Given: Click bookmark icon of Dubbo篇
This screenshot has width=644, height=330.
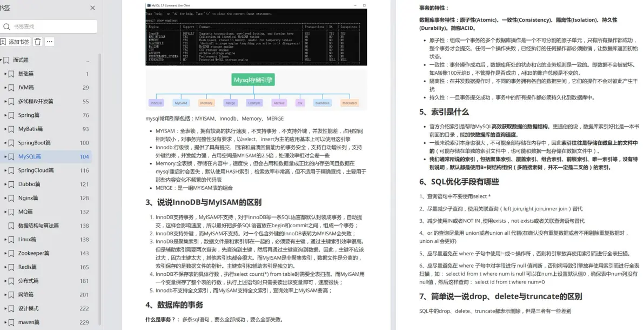Looking at the screenshot, I should [x=11, y=184].
